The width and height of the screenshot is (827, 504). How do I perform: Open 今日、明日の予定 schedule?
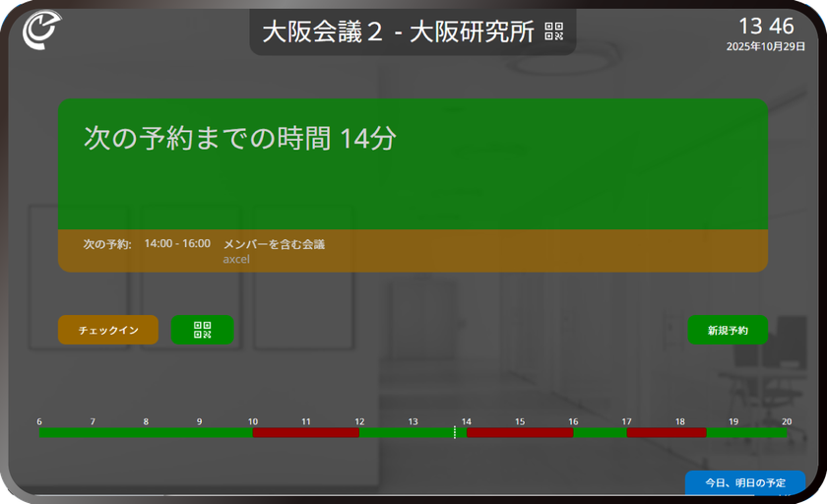pyautogui.click(x=745, y=482)
